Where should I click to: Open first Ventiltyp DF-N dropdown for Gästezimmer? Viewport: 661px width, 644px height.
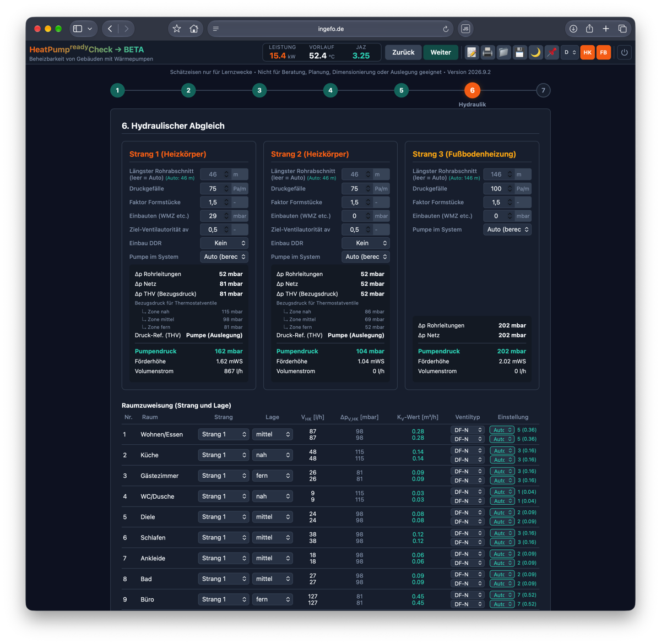click(468, 471)
